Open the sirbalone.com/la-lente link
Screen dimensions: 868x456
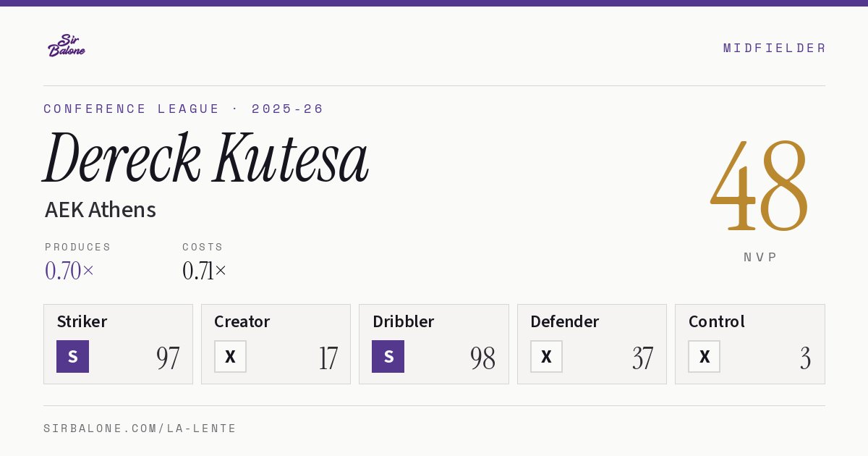point(140,428)
